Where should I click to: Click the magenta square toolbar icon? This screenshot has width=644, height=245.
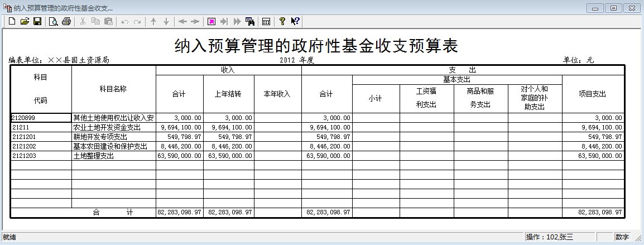[x=212, y=21]
